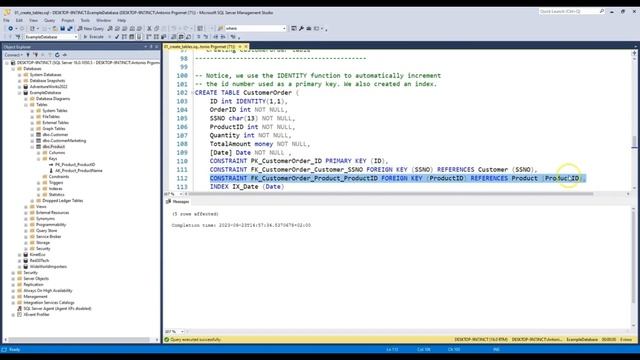Select the WideWorldImporters database
640x360 pixels.
pos(48,267)
